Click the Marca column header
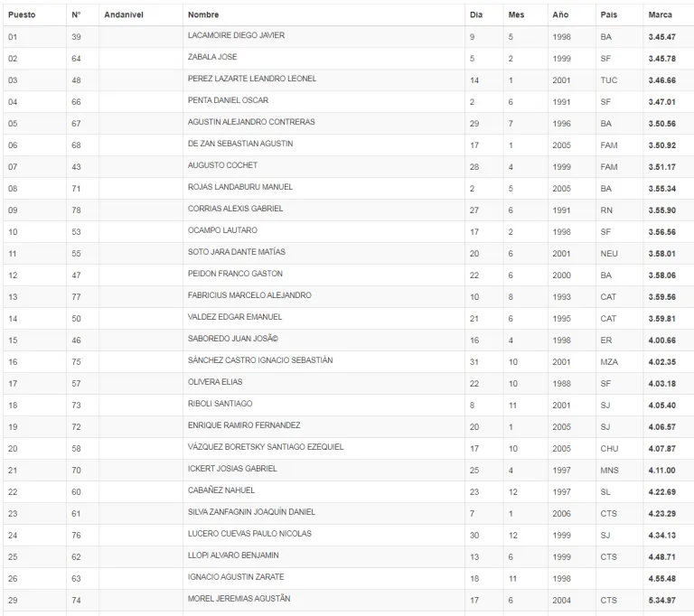 coord(660,14)
